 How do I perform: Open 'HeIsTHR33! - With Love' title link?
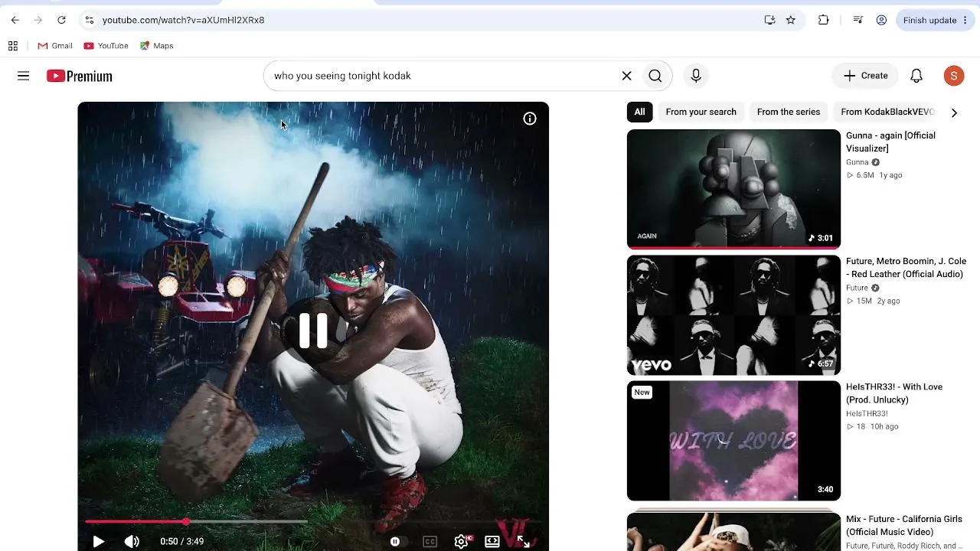pos(894,393)
